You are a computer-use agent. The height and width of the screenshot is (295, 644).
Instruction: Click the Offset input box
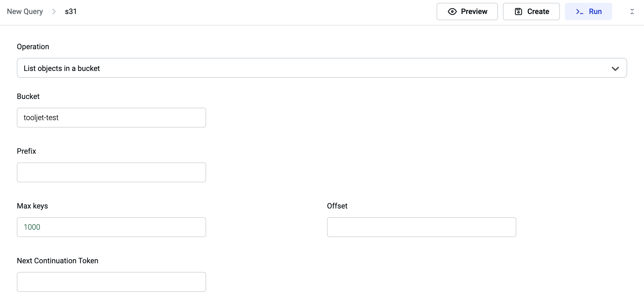point(421,227)
